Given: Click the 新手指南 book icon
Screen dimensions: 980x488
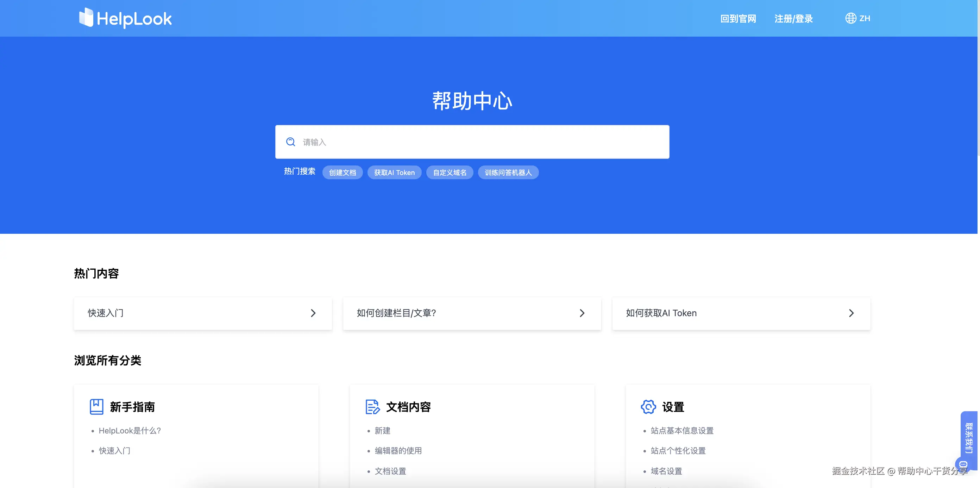Looking at the screenshot, I should click(x=96, y=407).
